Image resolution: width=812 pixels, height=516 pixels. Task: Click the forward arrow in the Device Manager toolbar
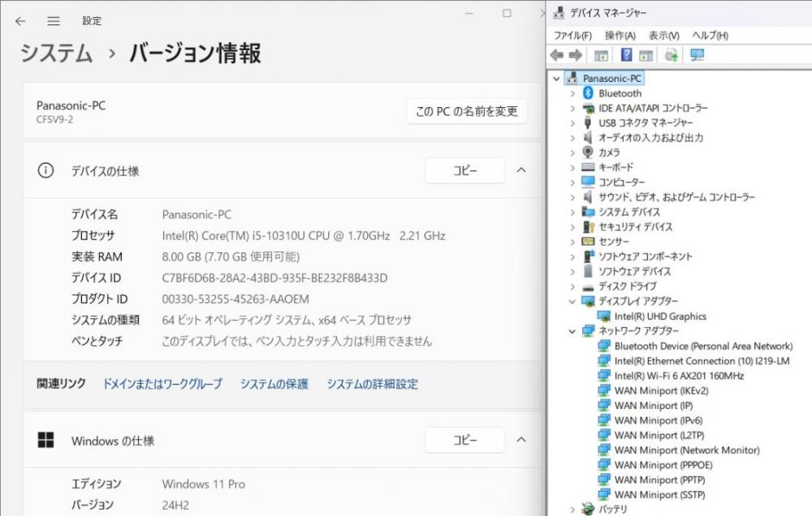coord(576,55)
